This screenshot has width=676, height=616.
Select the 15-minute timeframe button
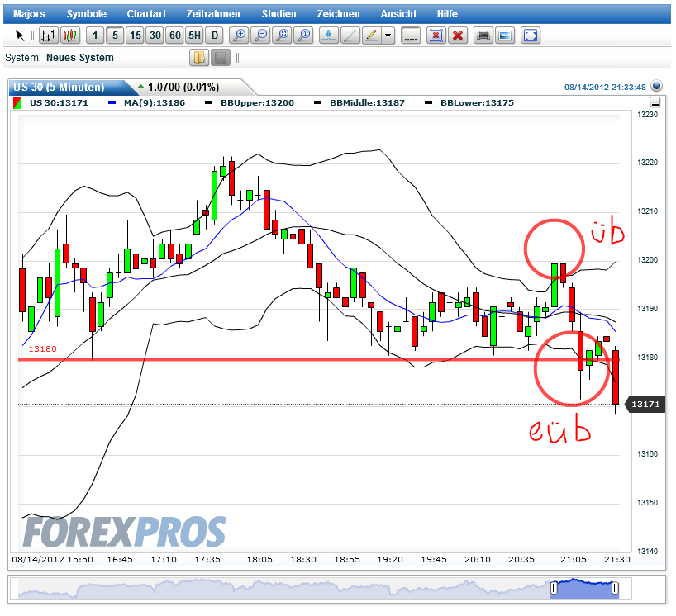click(134, 36)
